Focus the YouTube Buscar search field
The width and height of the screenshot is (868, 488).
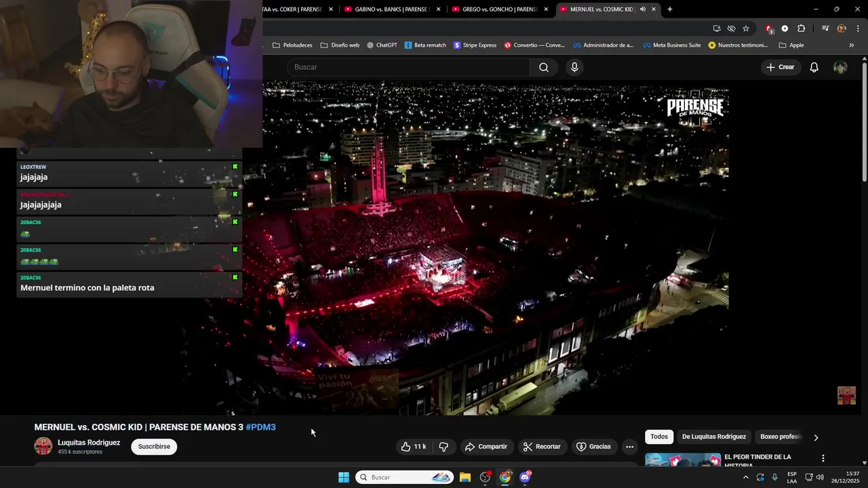[409, 67]
